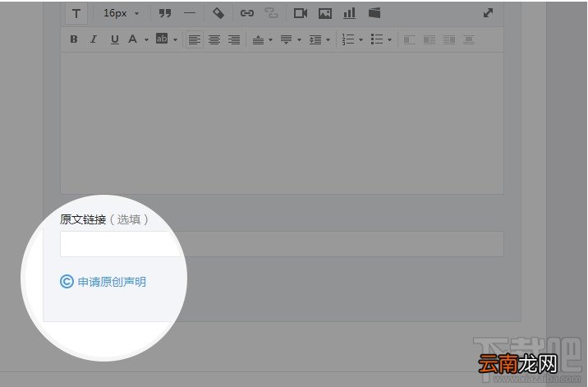This screenshot has height=387, width=588.
Task: Toggle italic formatting
Action: coord(94,39)
